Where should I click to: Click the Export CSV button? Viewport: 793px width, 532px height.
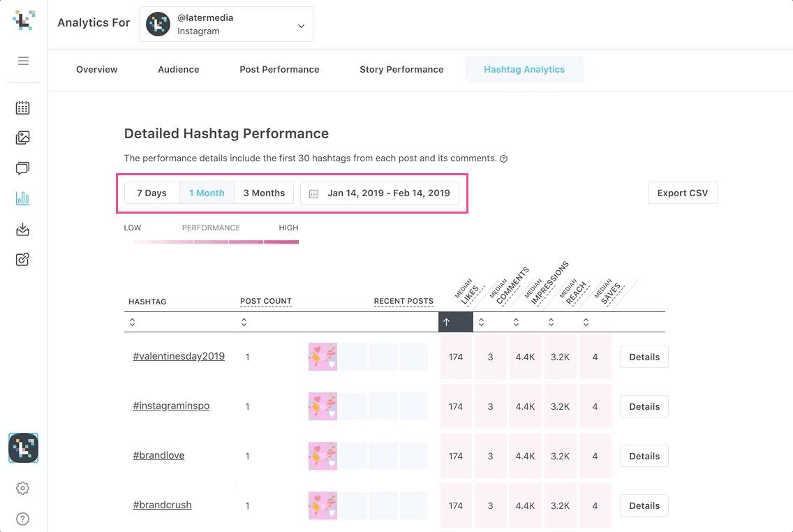point(682,193)
